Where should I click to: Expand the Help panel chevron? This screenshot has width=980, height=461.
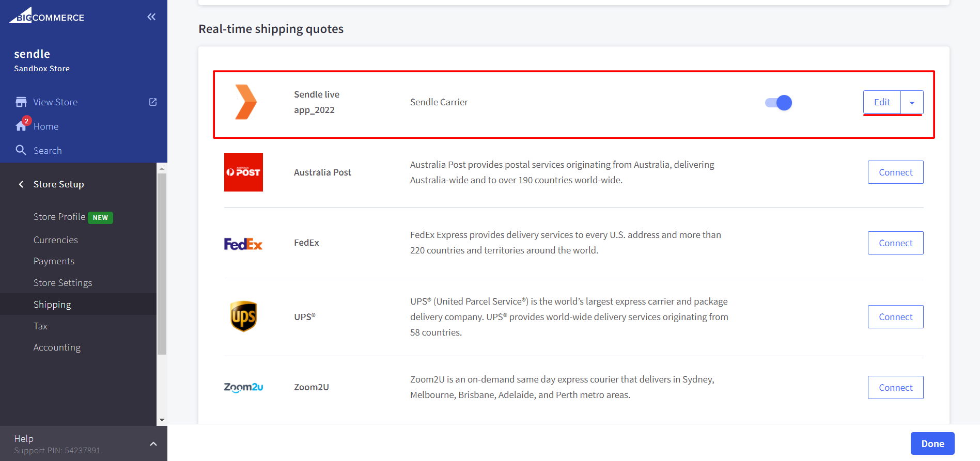pos(153,444)
